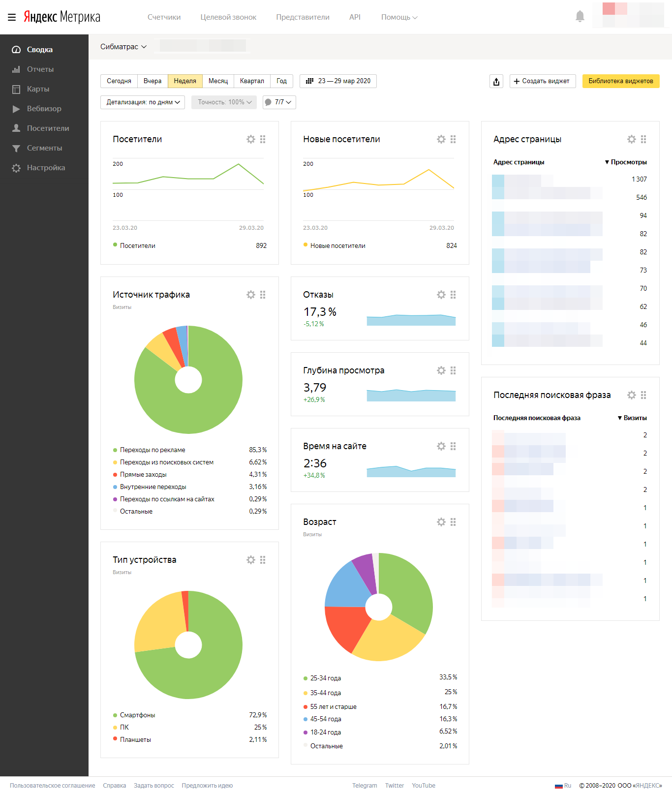Open Вебвизор in the sidebar

tap(44, 109)
